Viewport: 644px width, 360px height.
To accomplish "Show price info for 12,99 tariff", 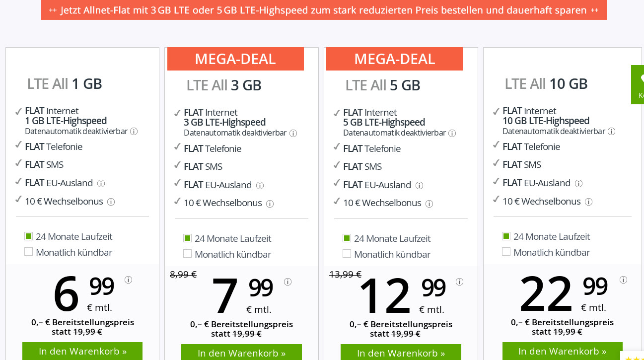I will coord(459,282).
